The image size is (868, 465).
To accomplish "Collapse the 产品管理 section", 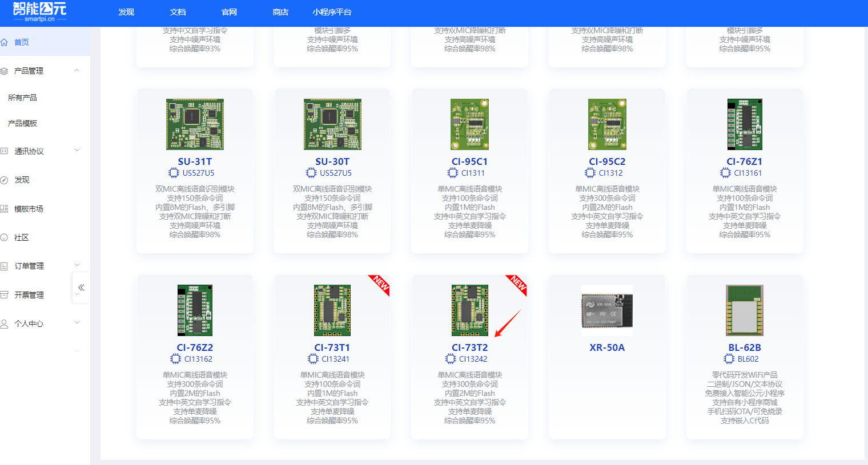I will point(77,70).
